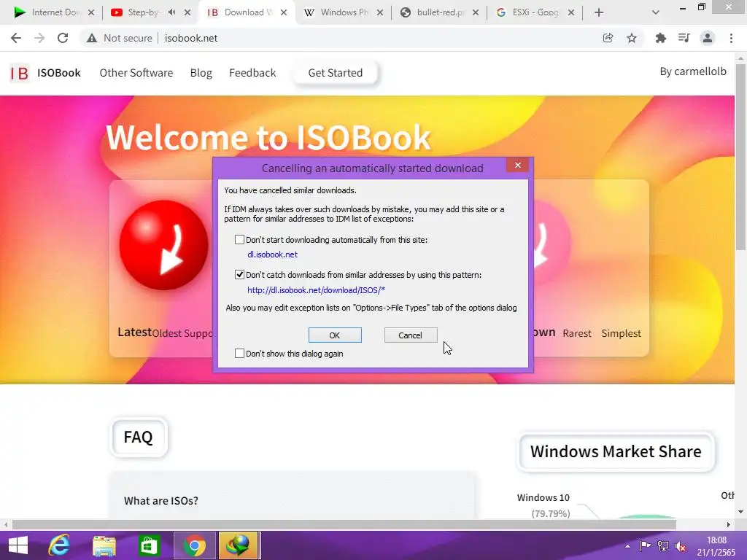747x560 pixels.
Task: Close the Cancelling download dialog with the X
Action: coord(518,166)
